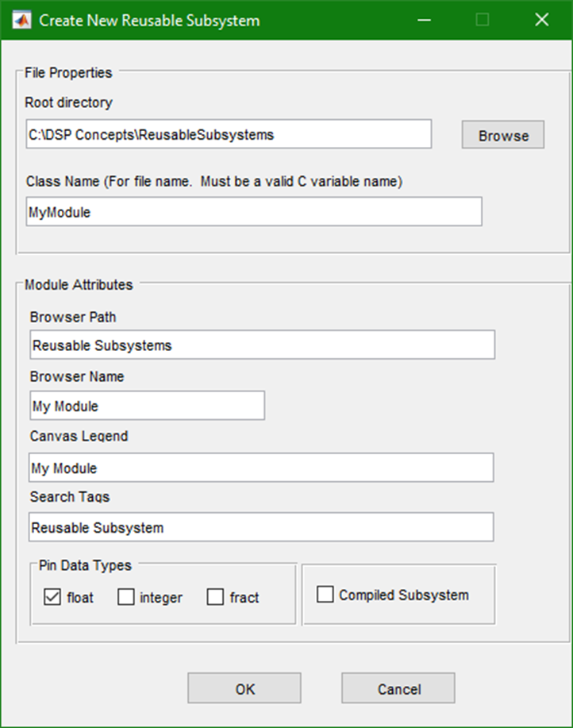Tick the fract data type checkbox
The height and width of the screenshot is (728, 573).
tap(215, 598)
